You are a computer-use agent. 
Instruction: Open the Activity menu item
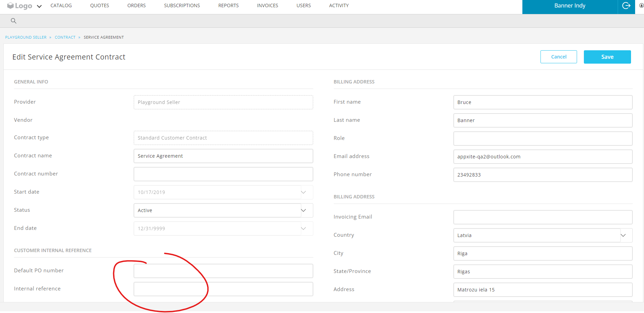click(x=339, y=5)
